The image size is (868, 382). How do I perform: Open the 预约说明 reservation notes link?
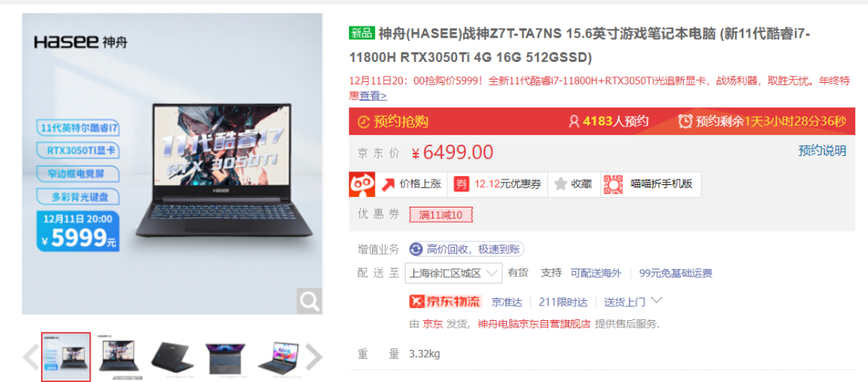(x=822, y=150)
